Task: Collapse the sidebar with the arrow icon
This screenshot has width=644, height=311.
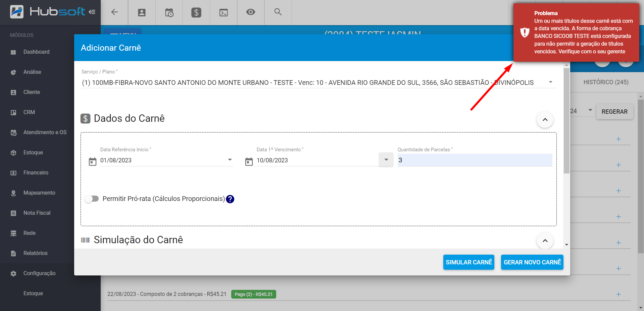Action: tap(92, 12)
